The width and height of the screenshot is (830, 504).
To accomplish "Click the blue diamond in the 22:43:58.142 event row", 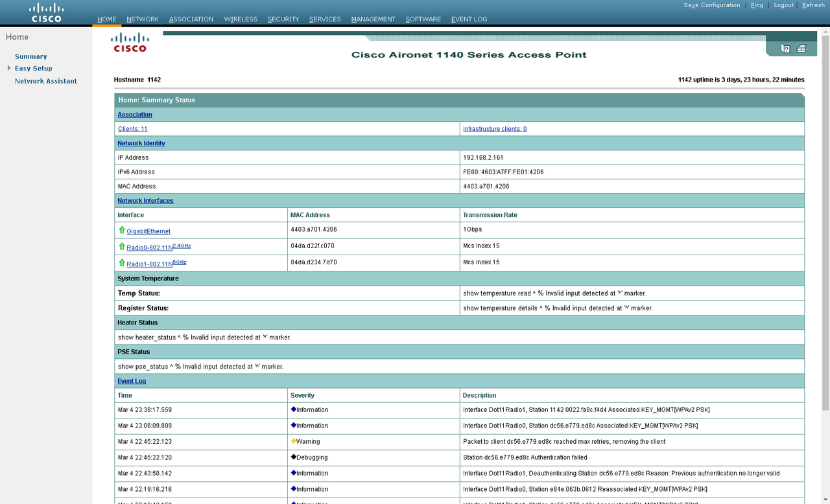I will coord(293,473).
